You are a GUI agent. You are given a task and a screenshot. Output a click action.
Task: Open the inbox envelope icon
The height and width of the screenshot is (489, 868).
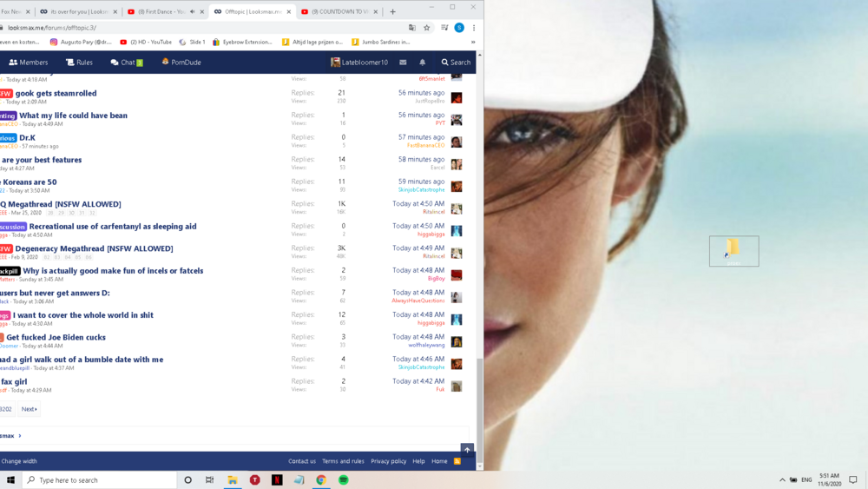403,63
